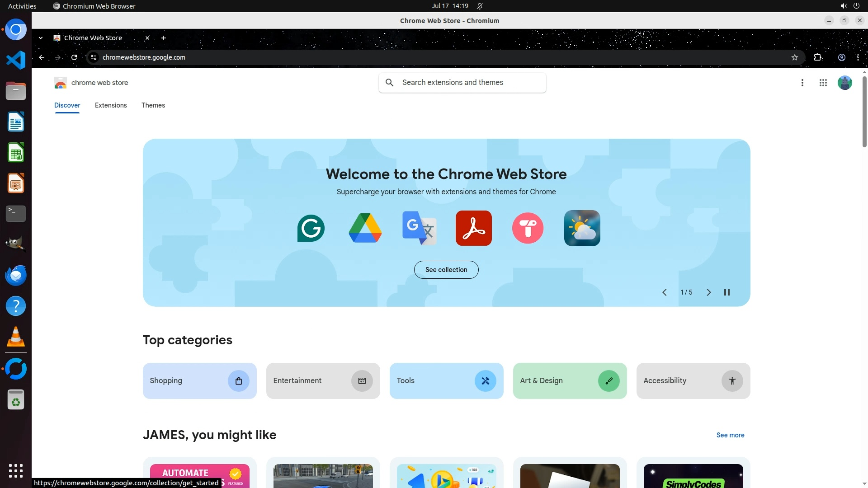Screen dimensions: 868x488
Task: Switch to the Extensions tab
Action: coord(111,105)
